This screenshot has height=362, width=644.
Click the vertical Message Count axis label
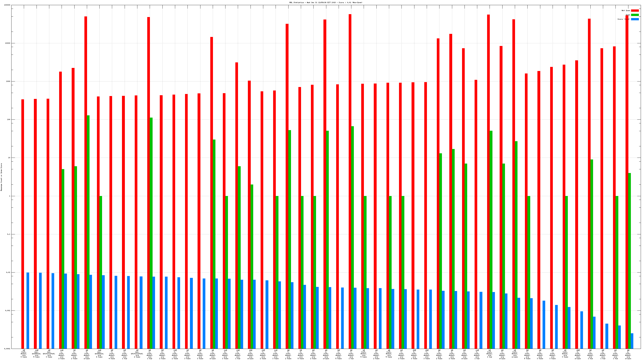[x=1, y=177]
